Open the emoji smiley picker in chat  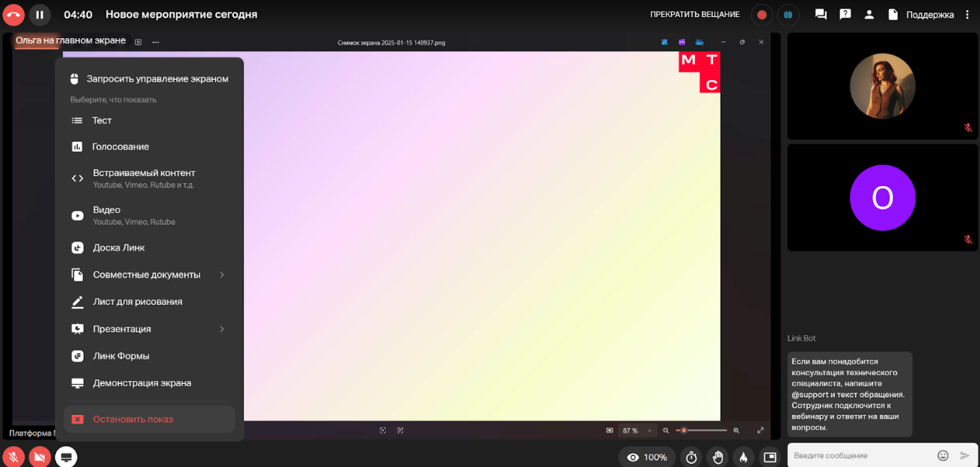pyautogui.click(x=943, y=456)
